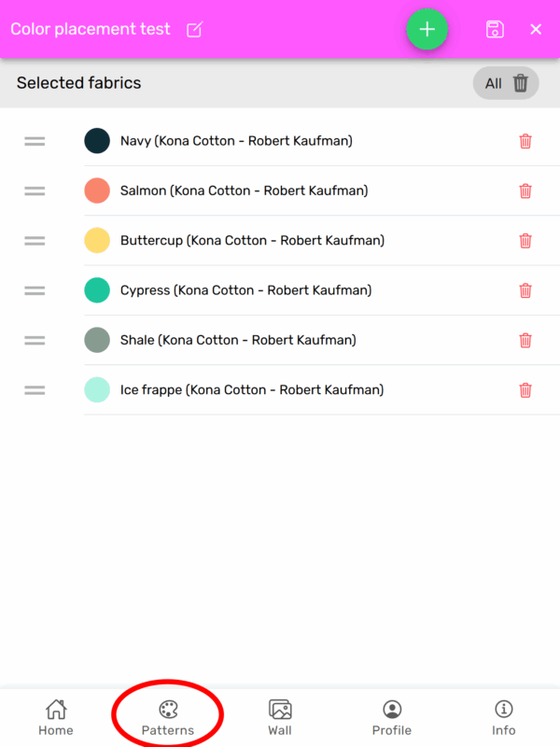Click the save palette floppy disk icon
This screenshot has width=560, height=747.
pos(495,29)
